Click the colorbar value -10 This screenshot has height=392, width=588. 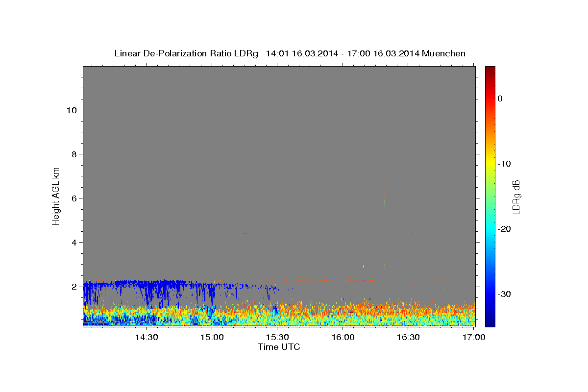click(504, 164)
